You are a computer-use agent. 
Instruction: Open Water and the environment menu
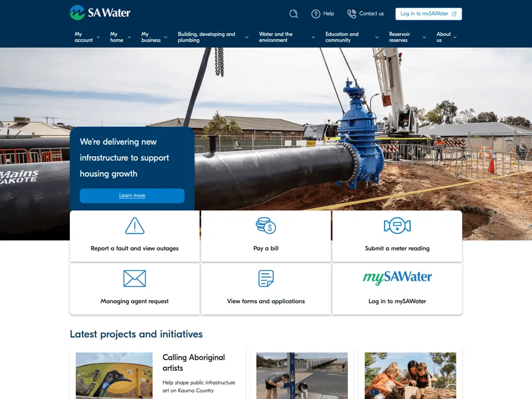275,37
